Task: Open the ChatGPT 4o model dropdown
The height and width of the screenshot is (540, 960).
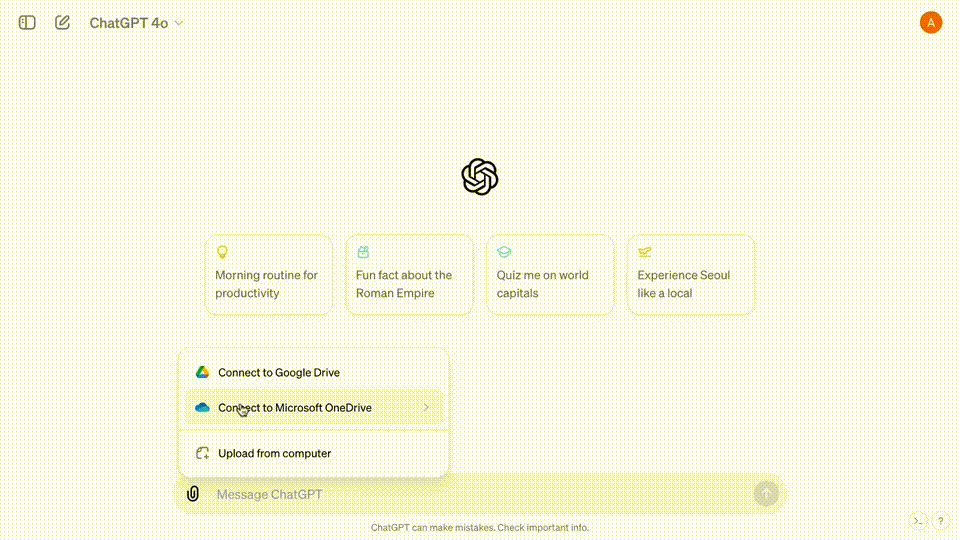Action: (136, 22)
